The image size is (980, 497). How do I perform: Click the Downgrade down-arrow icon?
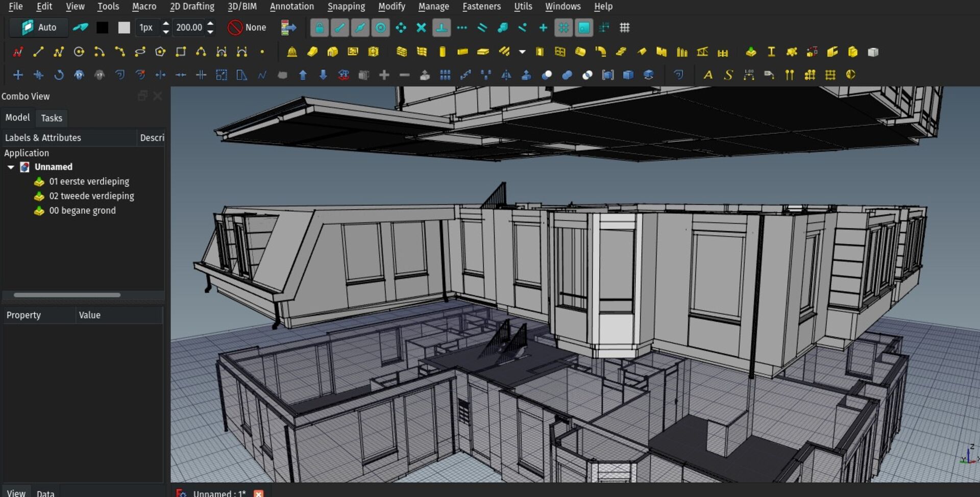(323, 75)
